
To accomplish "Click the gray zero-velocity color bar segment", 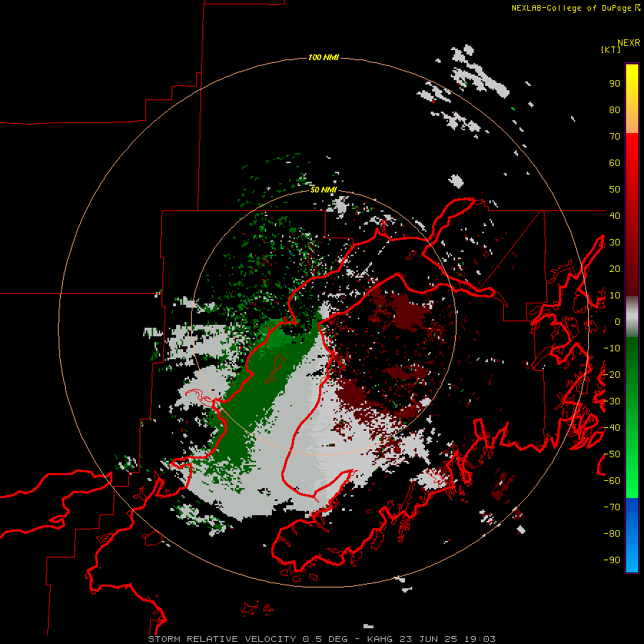I will (x=632, y=316).
